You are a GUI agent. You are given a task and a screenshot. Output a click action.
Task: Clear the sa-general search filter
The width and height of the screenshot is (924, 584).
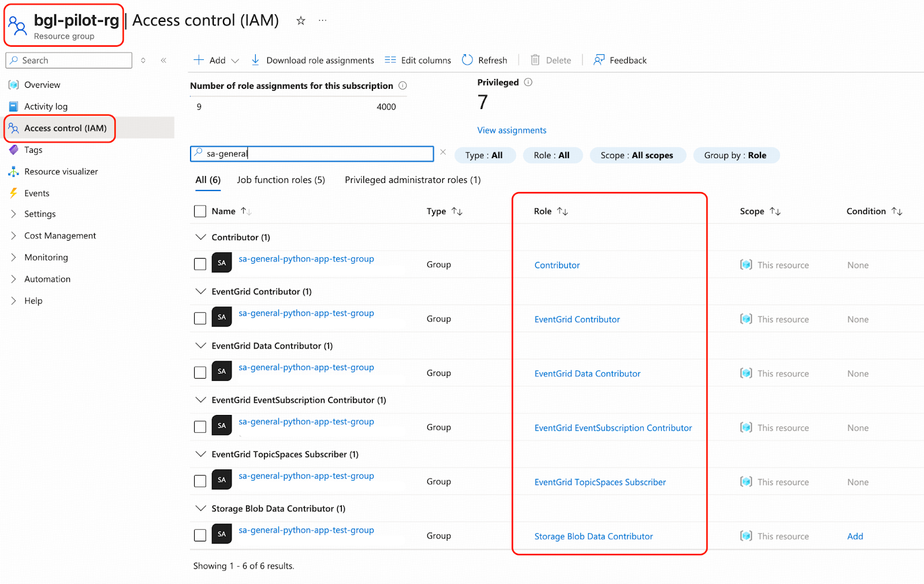443,152
